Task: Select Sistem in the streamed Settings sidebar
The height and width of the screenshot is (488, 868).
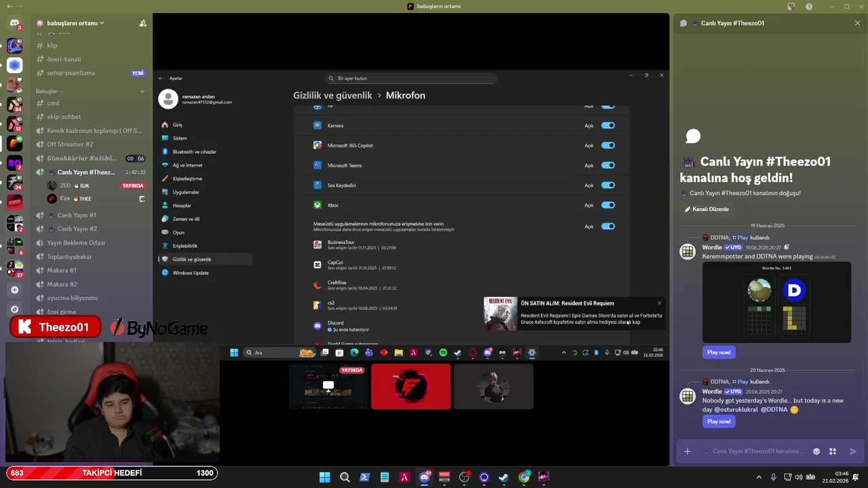Action: pos(205,138)
